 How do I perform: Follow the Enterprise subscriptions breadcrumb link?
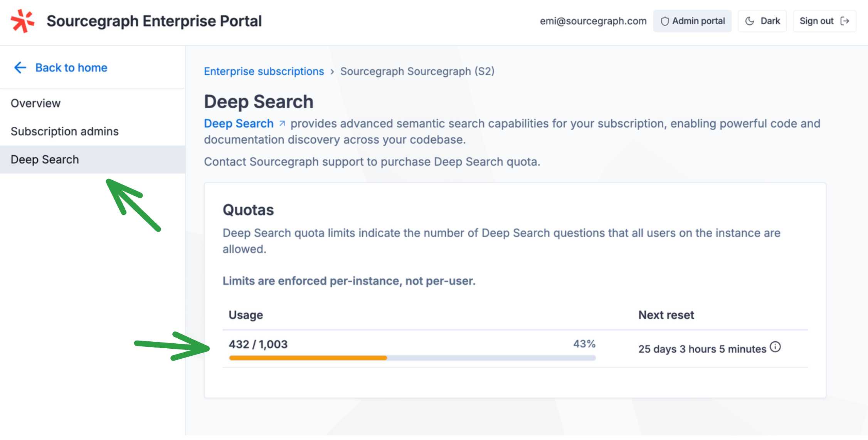pos(264,71)
